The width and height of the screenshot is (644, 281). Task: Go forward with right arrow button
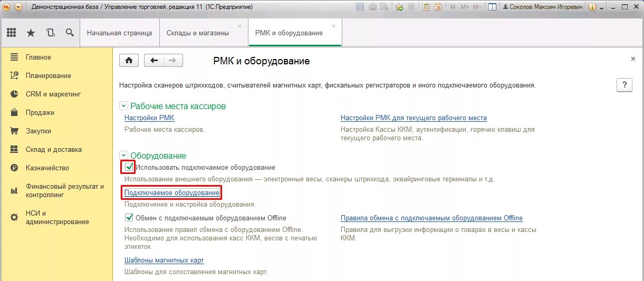173,60
